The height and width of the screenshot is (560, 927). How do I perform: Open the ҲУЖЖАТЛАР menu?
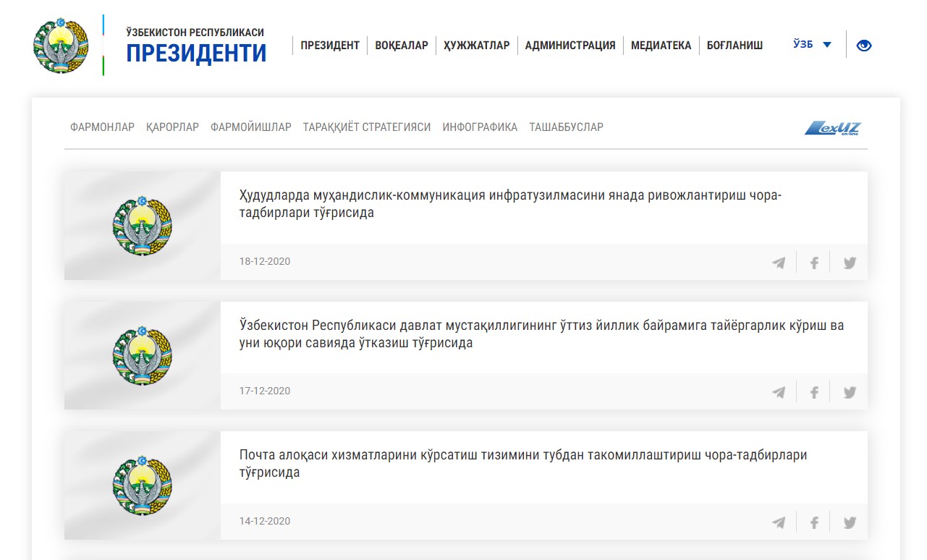pos(476,46)
